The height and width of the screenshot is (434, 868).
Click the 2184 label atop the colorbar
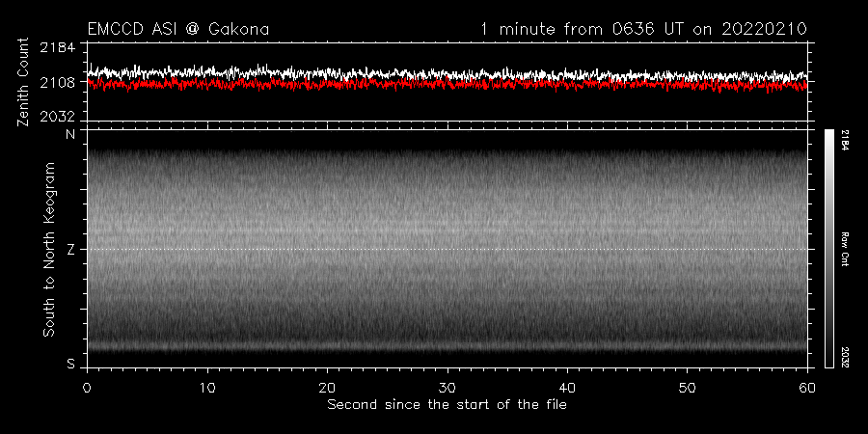(845, 140)
